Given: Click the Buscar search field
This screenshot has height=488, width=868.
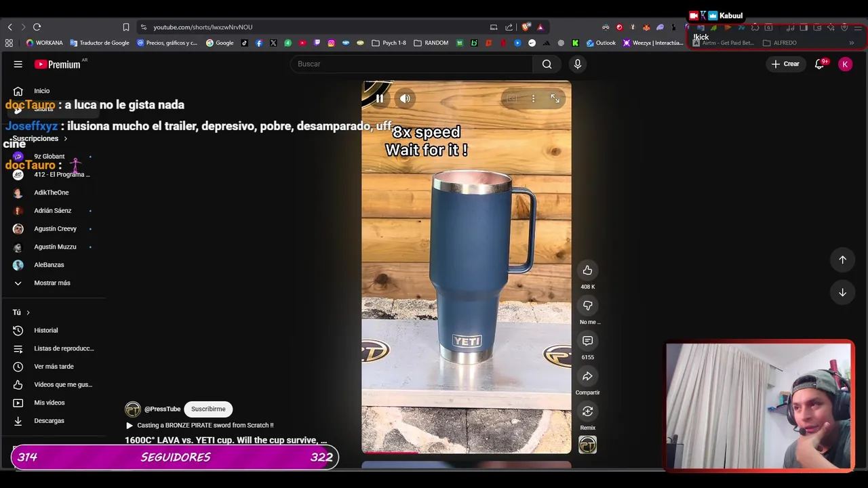Looking at the screenshot, I should click(412, 64).
